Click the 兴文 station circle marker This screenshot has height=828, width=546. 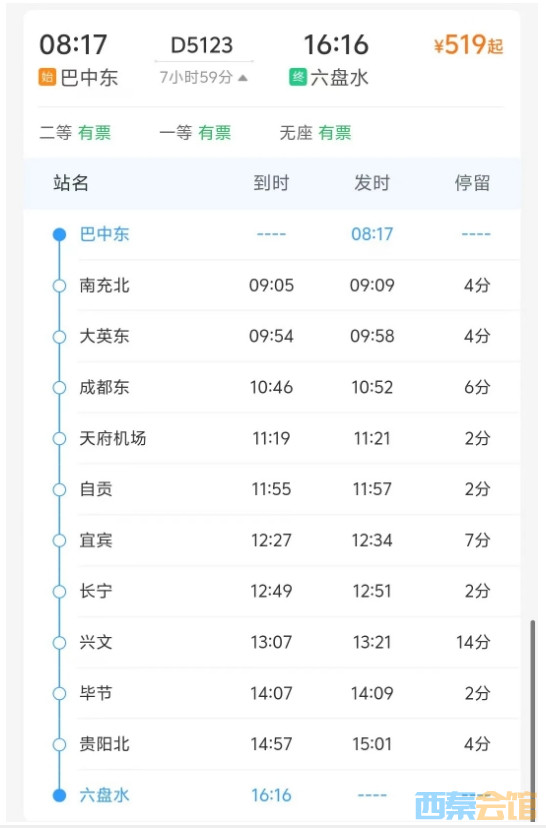tap(59, 642)
